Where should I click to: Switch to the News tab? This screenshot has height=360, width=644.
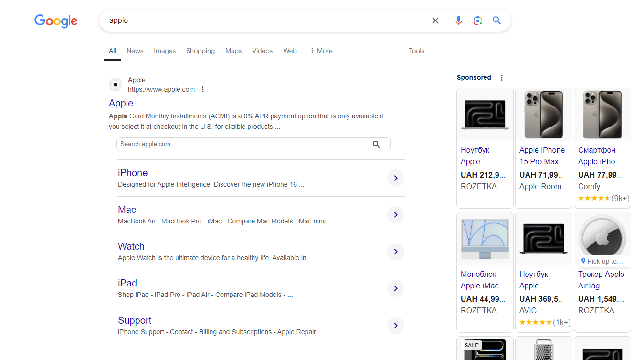pyautogui.click(x=135, y=51)
